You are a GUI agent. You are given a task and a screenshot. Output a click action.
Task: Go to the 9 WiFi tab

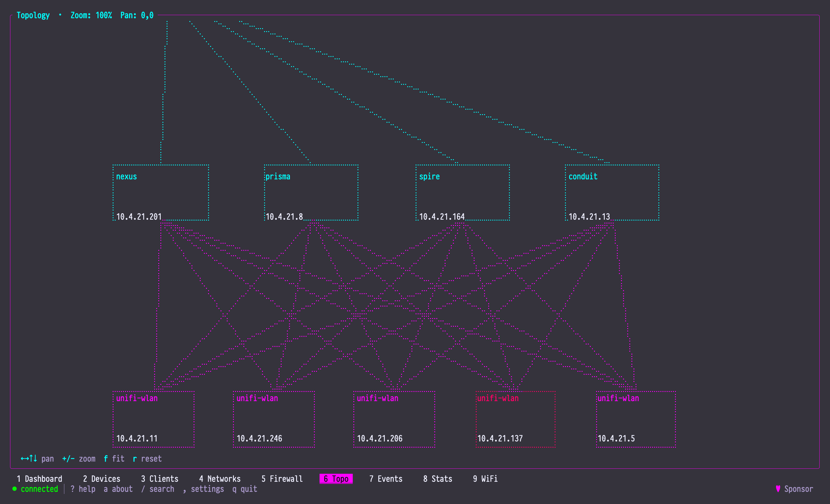point(485,479)
